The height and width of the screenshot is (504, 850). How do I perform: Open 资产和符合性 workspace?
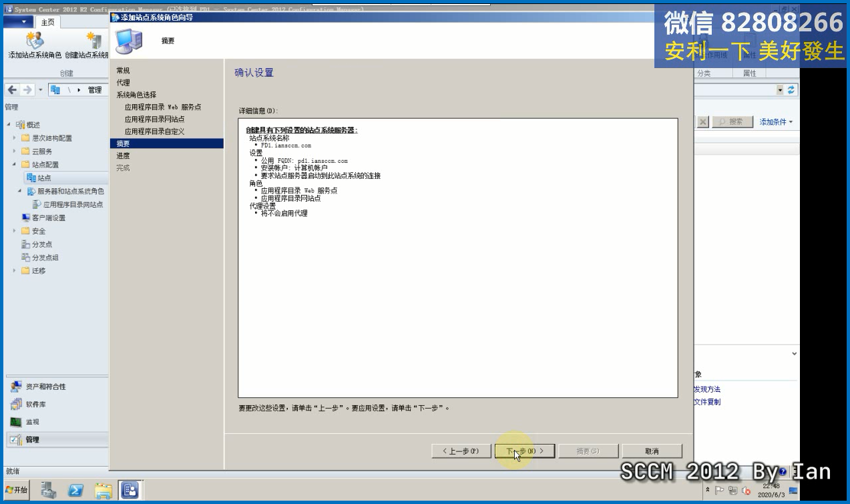click(x=56, y=387)
